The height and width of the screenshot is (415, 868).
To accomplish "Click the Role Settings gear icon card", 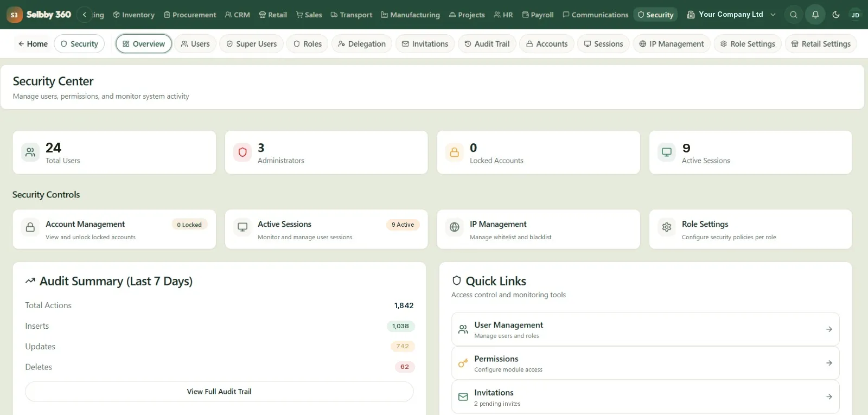I will pyautogui.click(x=667, y=227).
